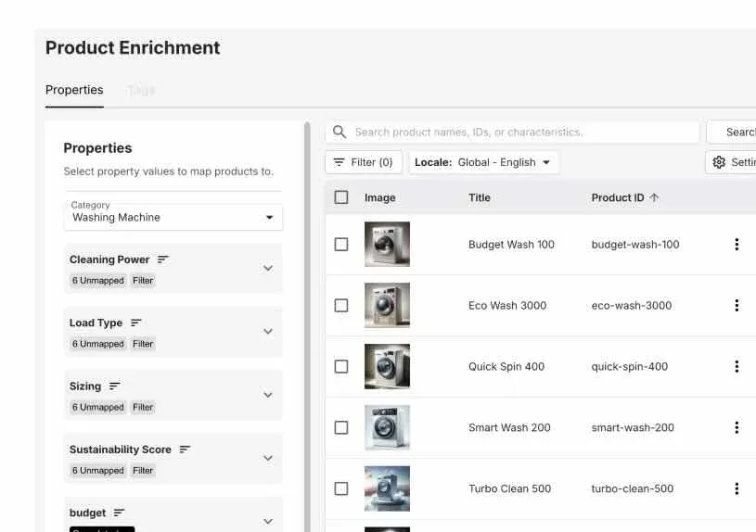Screen dimensions: 756x532
Task: Open the three-dot menu for Budget Wash 100
Action: coord(737,245)
